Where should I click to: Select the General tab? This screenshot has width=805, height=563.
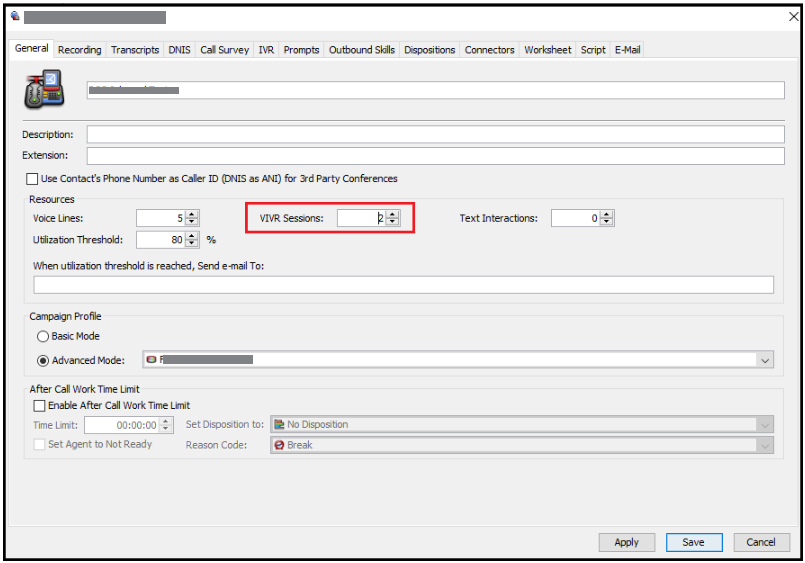(31, 48)
